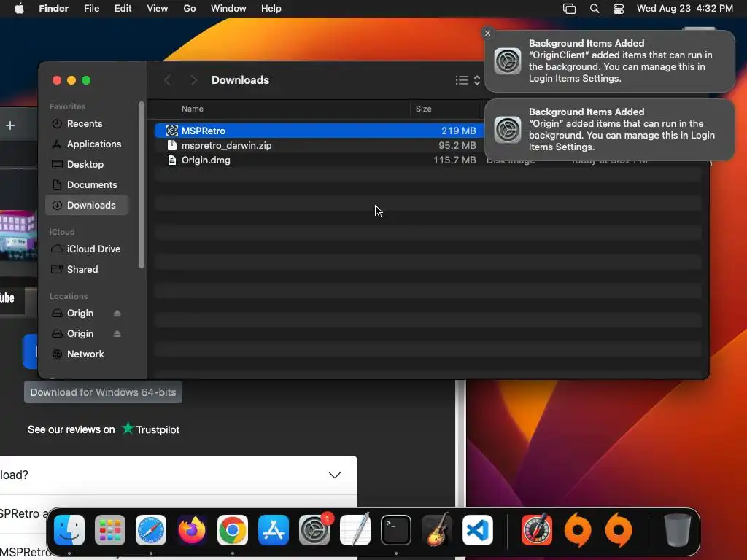Launch Visual Studio Code from Dock

(478, 530)
